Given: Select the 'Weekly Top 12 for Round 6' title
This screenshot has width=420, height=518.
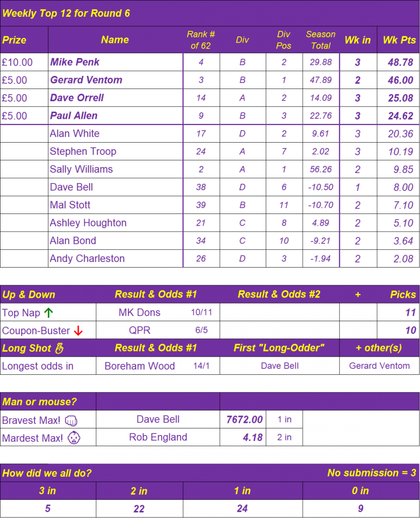Looking at the screenshot, I should click(x=66, y=13).
